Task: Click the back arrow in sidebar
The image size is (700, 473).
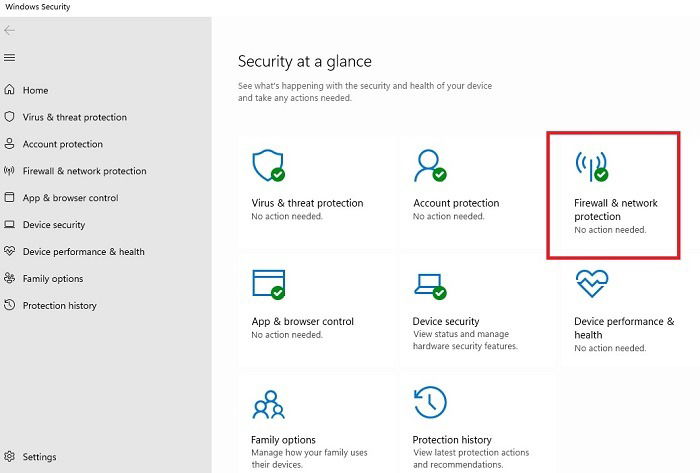Action: 9,30
